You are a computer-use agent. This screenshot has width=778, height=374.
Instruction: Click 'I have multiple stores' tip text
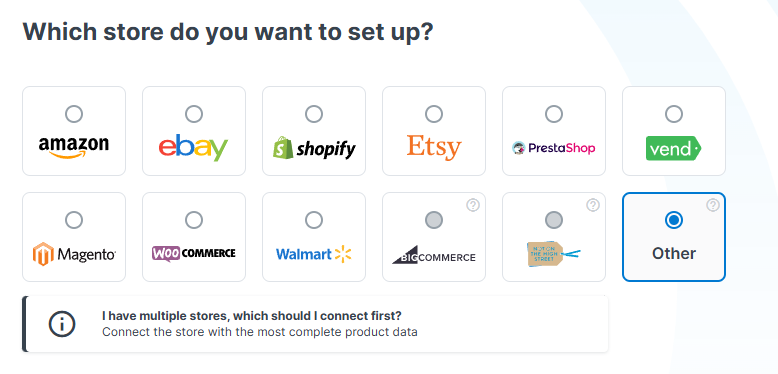click(x=252, y=316)
